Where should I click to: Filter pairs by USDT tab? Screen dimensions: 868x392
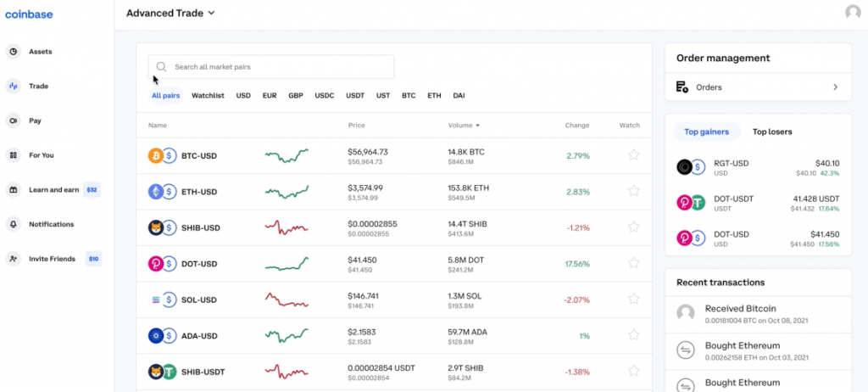pyautogui.click(x=355, y=95)
